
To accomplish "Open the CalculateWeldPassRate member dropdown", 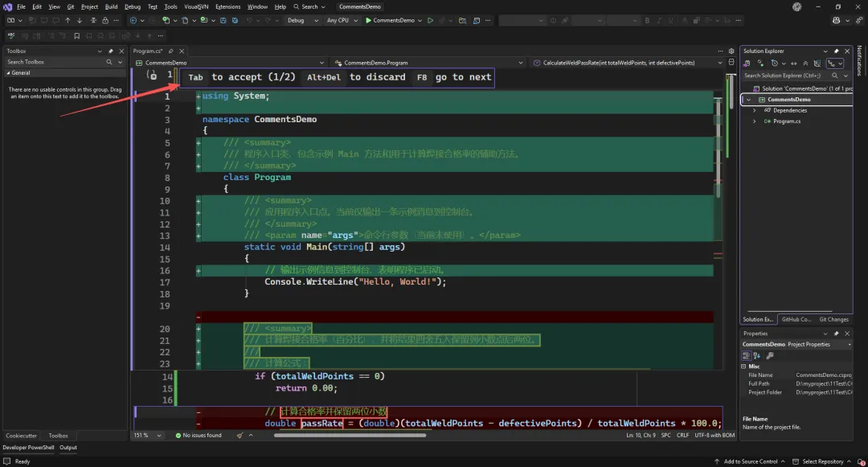I will [627, 63].
